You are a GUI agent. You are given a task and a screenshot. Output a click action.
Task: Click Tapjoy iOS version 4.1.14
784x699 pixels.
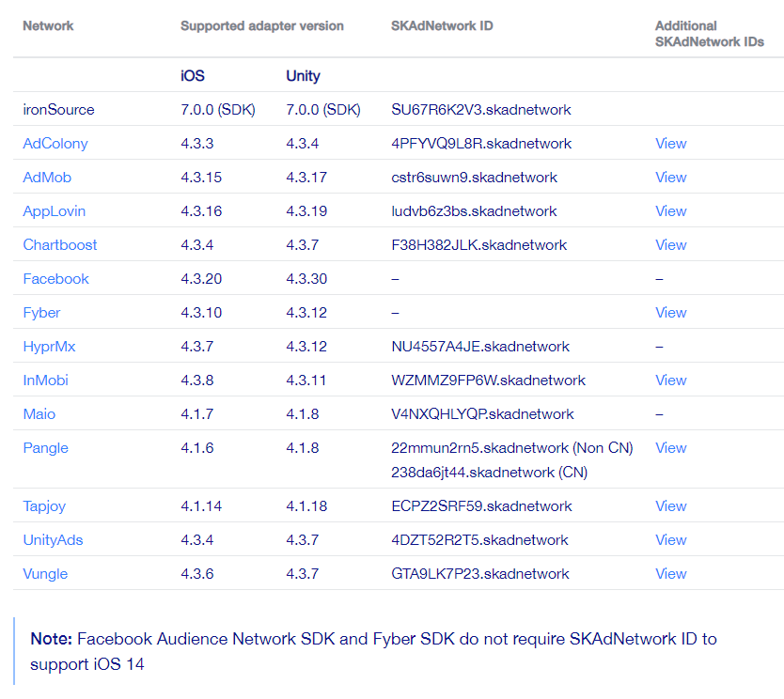click(201, 506)
